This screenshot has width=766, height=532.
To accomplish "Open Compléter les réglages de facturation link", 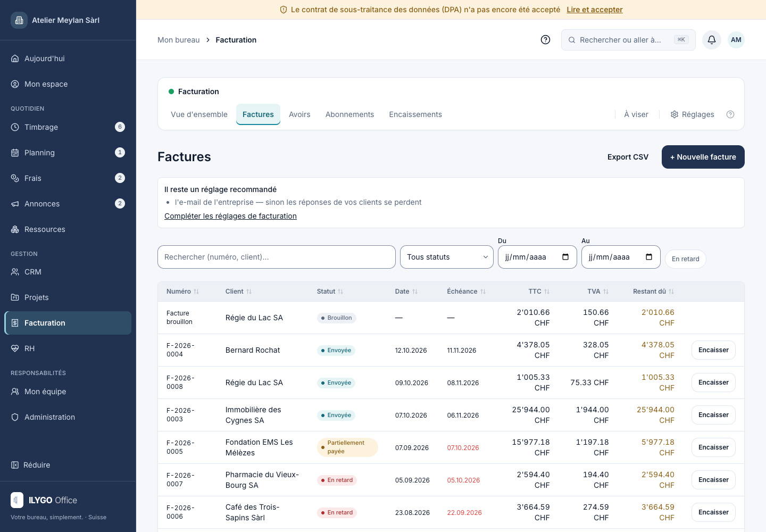I will [x=230, y=216].
